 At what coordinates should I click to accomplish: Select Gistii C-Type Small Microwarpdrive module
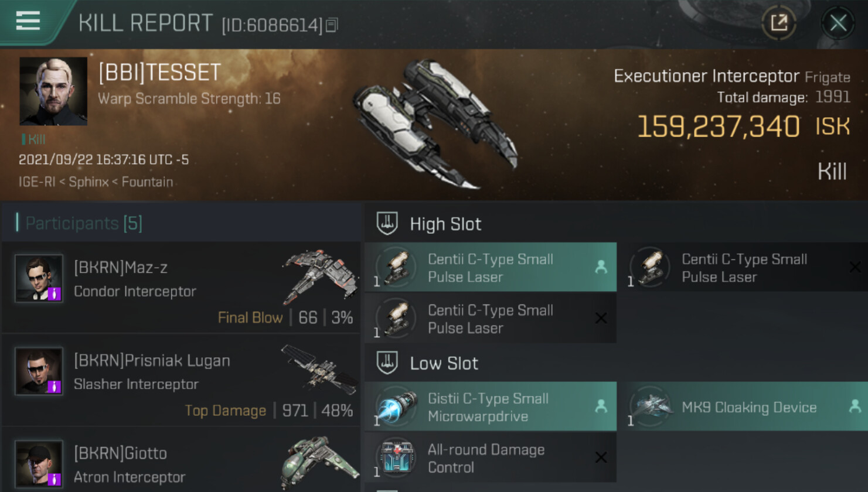[x=491, y=406]
